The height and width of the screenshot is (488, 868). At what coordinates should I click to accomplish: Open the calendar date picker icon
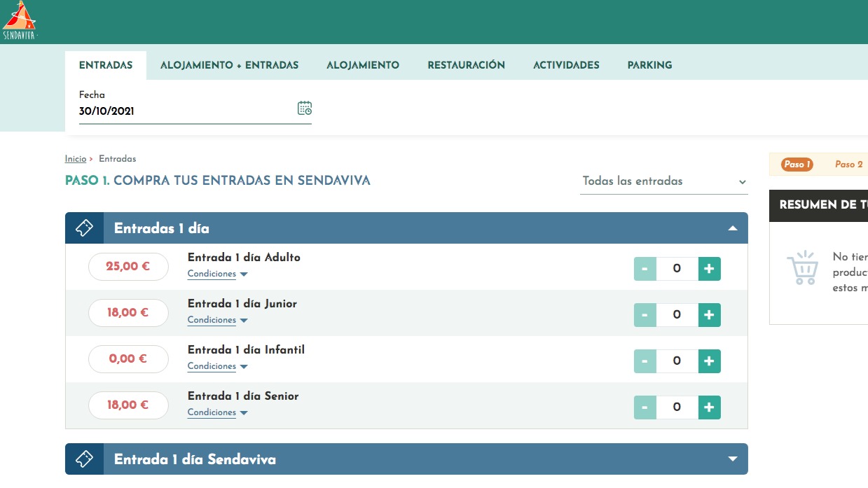[x=304, y=108]
